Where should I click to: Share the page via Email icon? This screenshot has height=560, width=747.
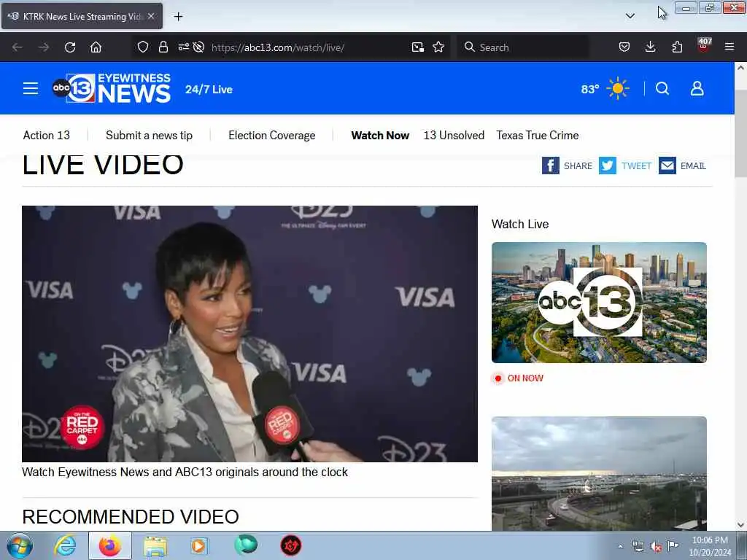coord(667,166)
